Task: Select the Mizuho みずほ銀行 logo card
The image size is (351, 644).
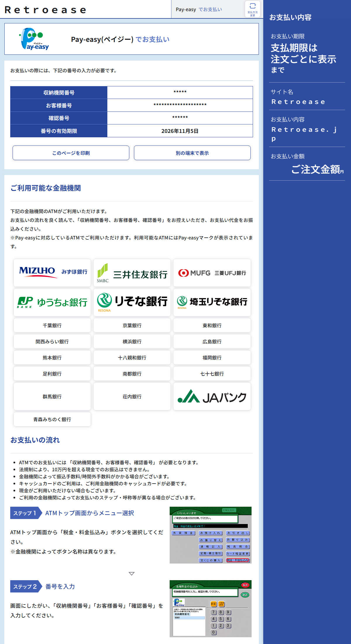Action: (52, 273)
